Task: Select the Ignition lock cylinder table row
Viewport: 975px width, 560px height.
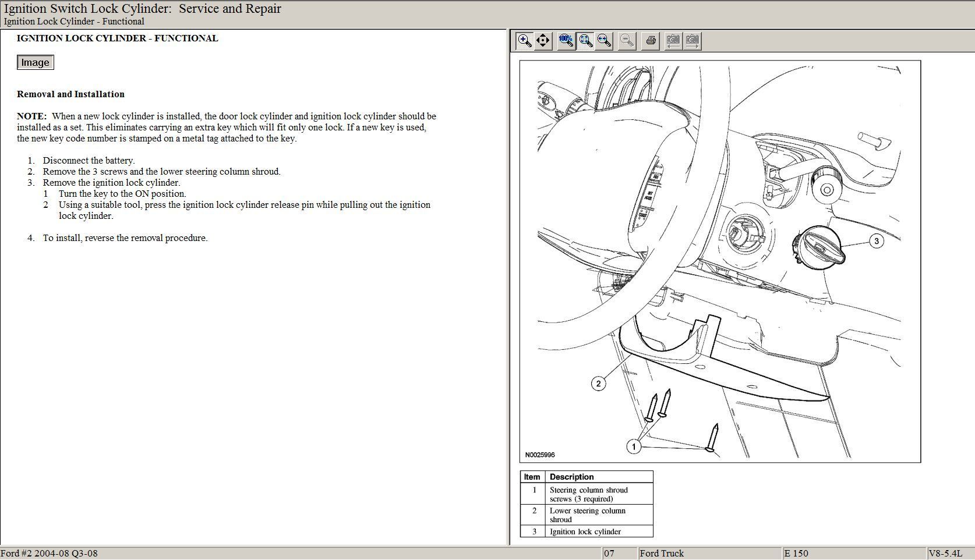Action: 585,531
